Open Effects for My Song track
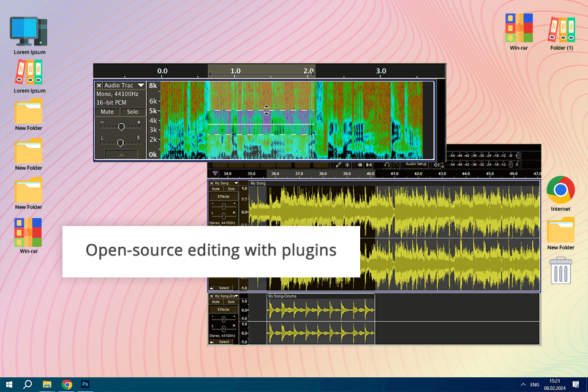The width and height of the screenshot is (588, 392). [224, 197]
